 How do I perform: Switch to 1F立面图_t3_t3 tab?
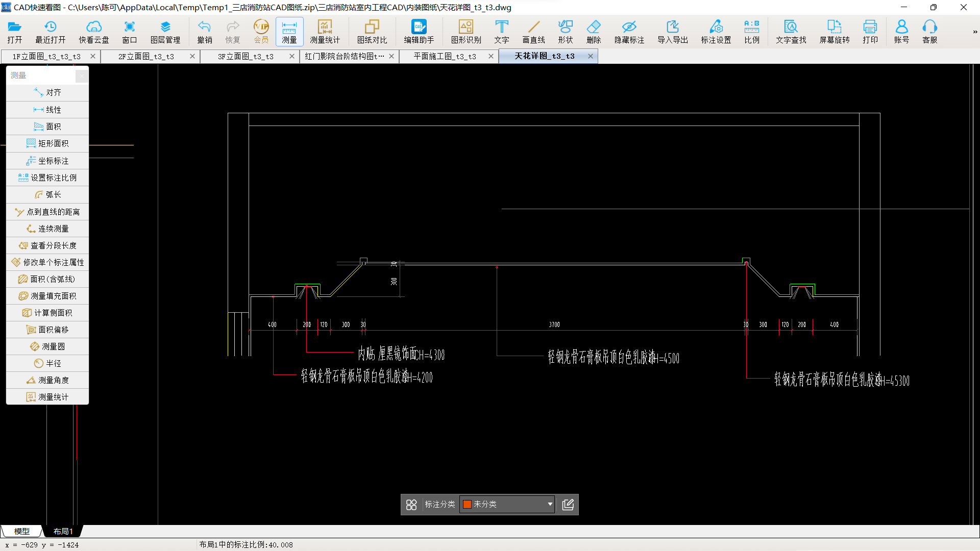(46, 56)
